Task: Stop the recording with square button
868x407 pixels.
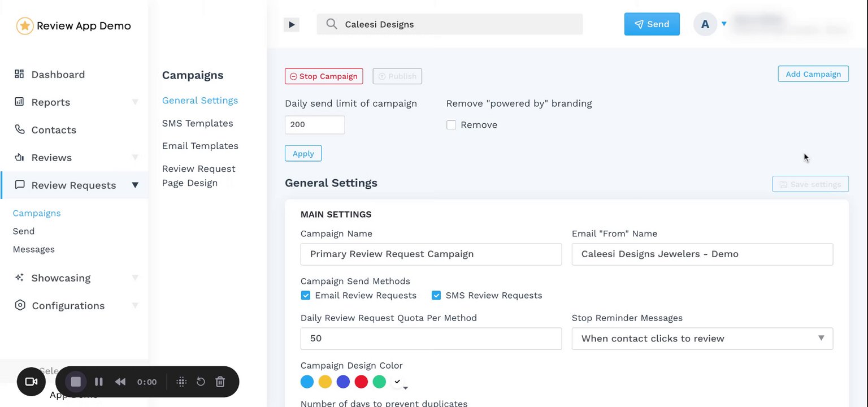Action: [x=76, y=382]
